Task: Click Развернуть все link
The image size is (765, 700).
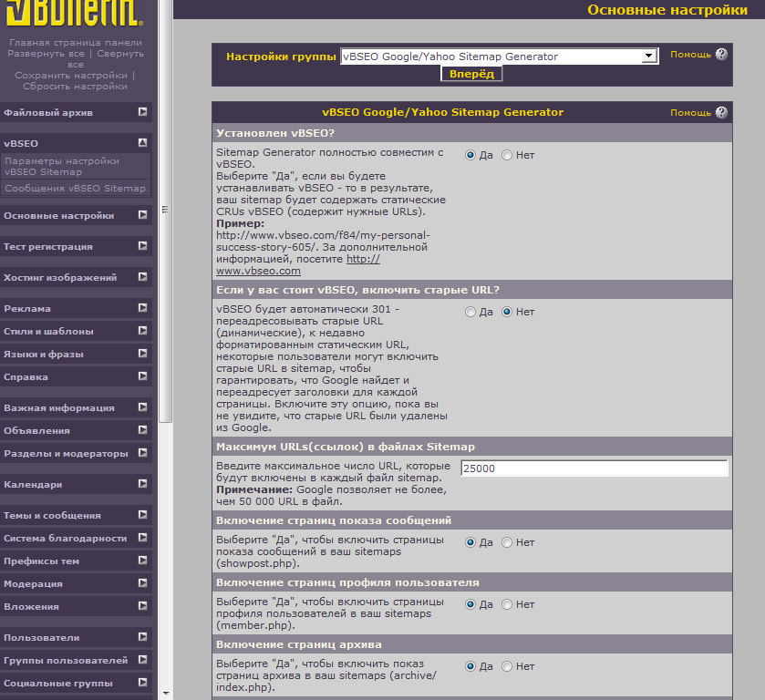Action: pos(46,54)
